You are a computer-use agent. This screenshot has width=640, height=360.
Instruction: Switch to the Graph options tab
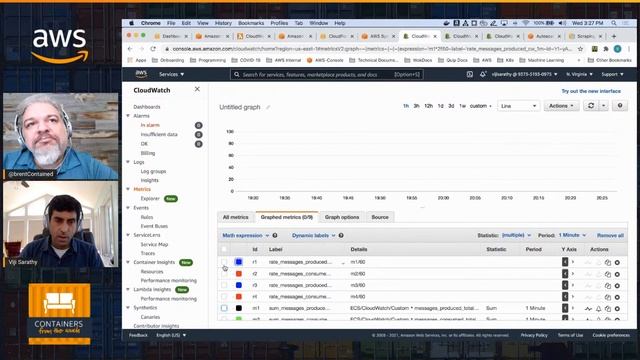click(342, 217)
